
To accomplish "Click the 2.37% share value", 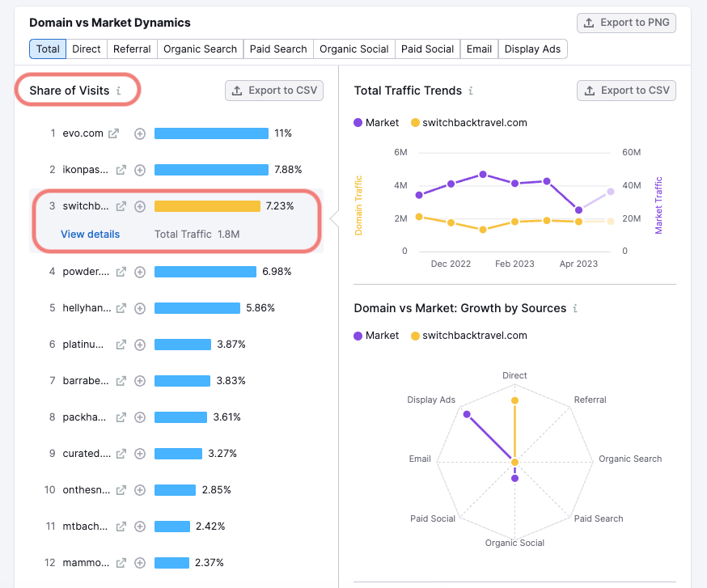I will pos(210,563).
